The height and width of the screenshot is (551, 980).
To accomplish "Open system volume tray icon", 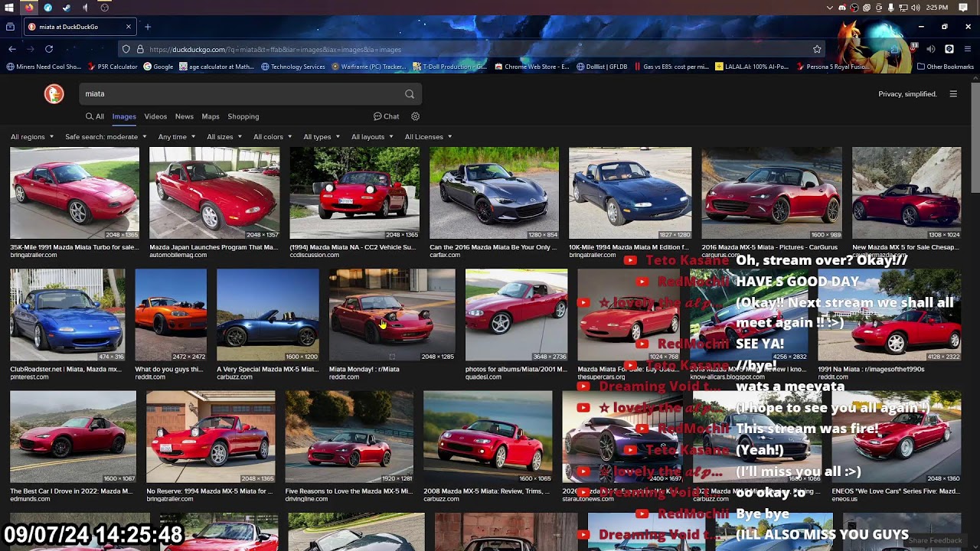I will click(x=915, y=8).
